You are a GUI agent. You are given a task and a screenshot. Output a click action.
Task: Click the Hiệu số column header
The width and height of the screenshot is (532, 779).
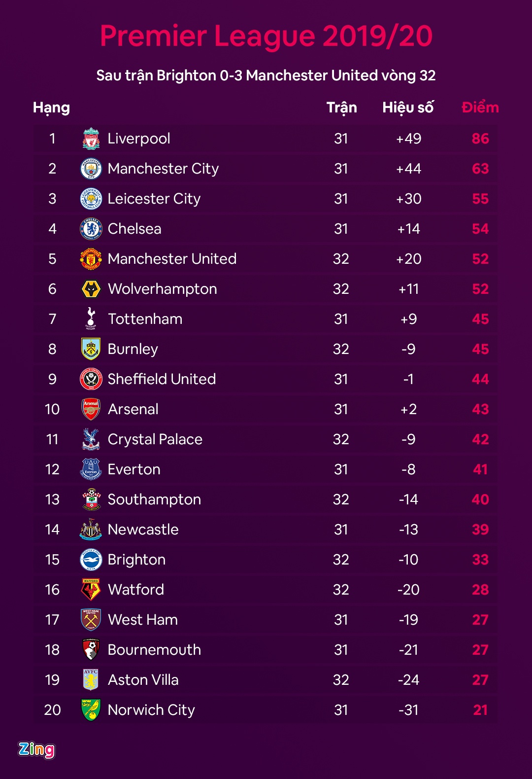click(x=408, y=107)
